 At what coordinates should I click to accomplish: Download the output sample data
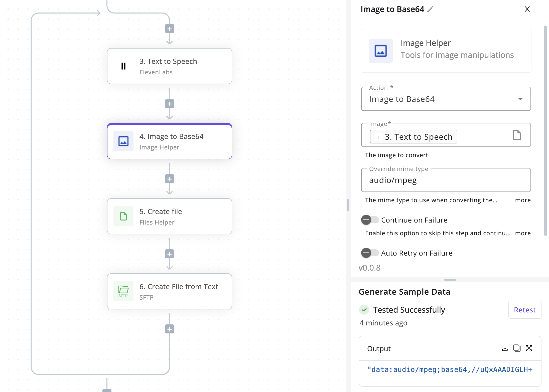coord(505,348)
